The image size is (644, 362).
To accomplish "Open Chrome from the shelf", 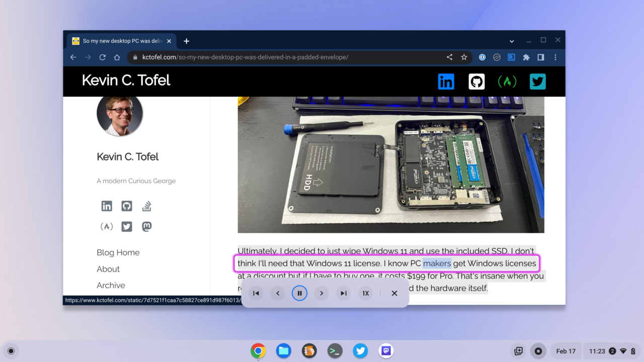I will coord(258,351).
